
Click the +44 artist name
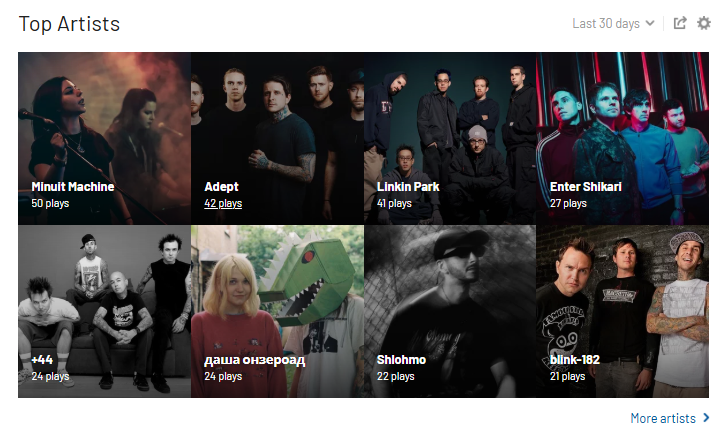42,360
